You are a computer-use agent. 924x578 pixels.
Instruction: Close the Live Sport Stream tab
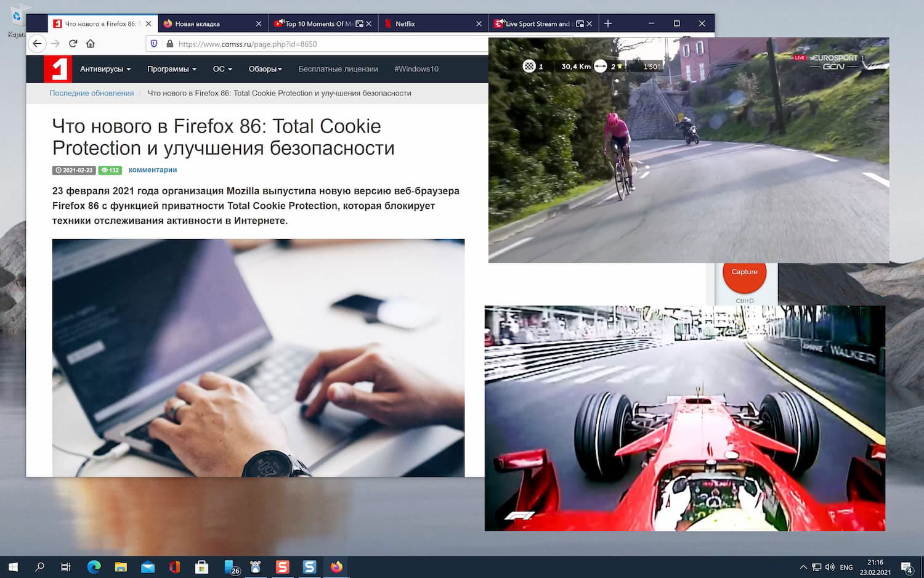coord(589,24)
